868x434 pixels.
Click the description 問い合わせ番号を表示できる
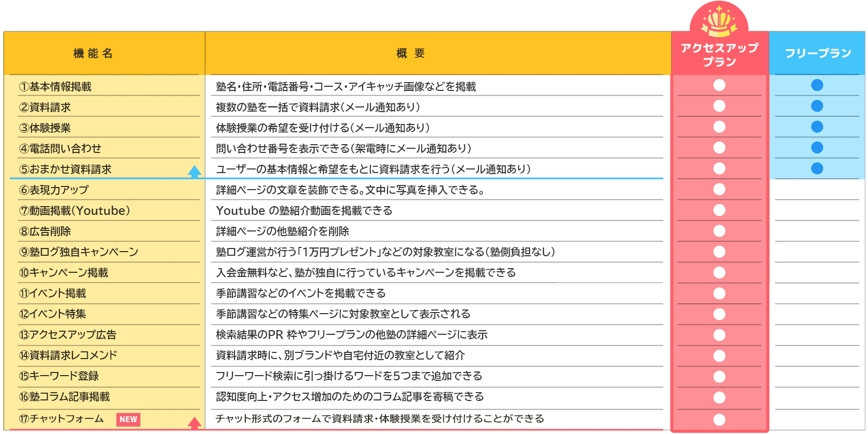[344, 149]
